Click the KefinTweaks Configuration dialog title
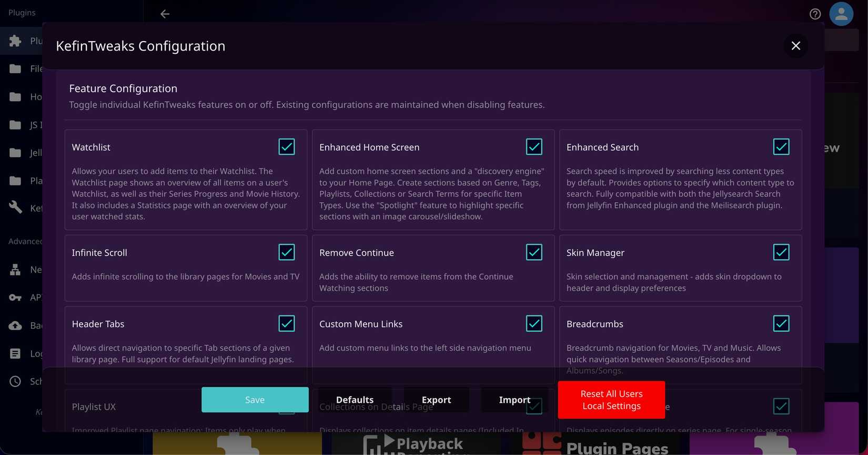The width and height of the screenshot is (868, 455). click(x=140, y=46)
